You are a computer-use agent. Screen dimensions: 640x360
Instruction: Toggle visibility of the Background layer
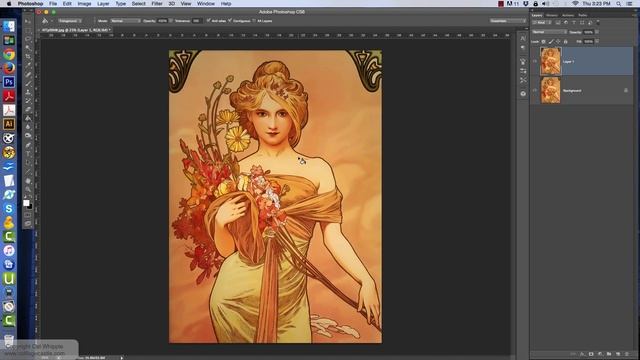(x=535, y=90)
